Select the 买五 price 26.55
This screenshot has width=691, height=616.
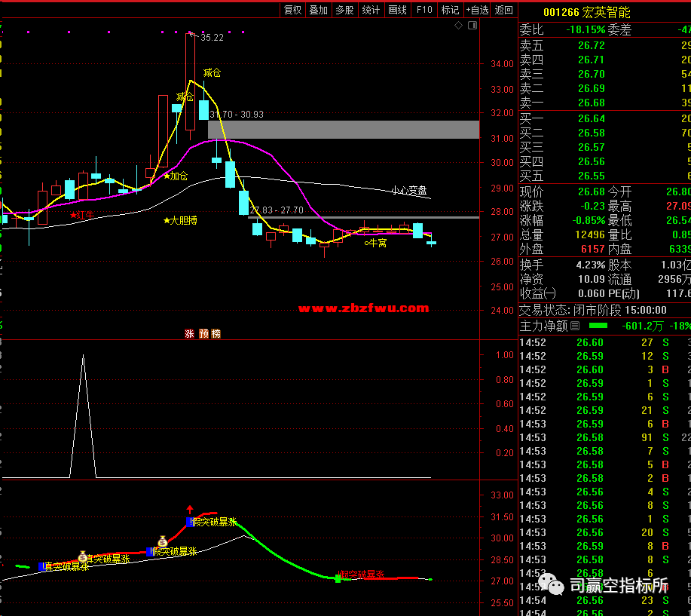pos(592,176)
